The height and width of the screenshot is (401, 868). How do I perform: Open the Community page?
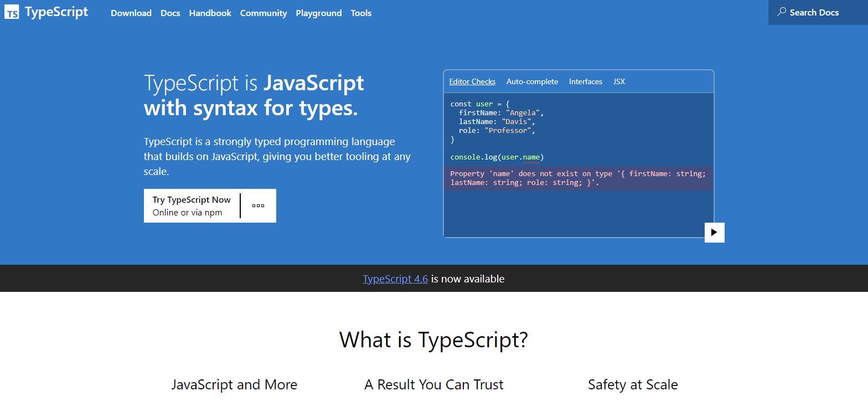tap(263, 13)
